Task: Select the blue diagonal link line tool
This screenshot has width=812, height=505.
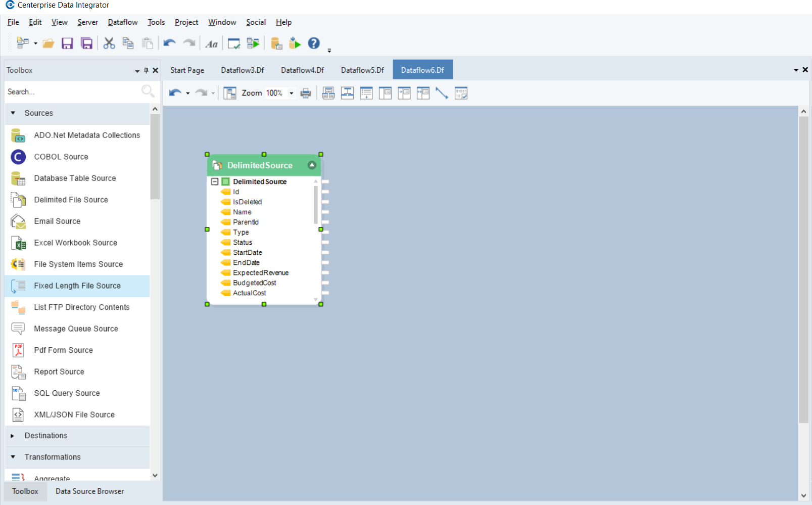Action: (x=442, y=93)
